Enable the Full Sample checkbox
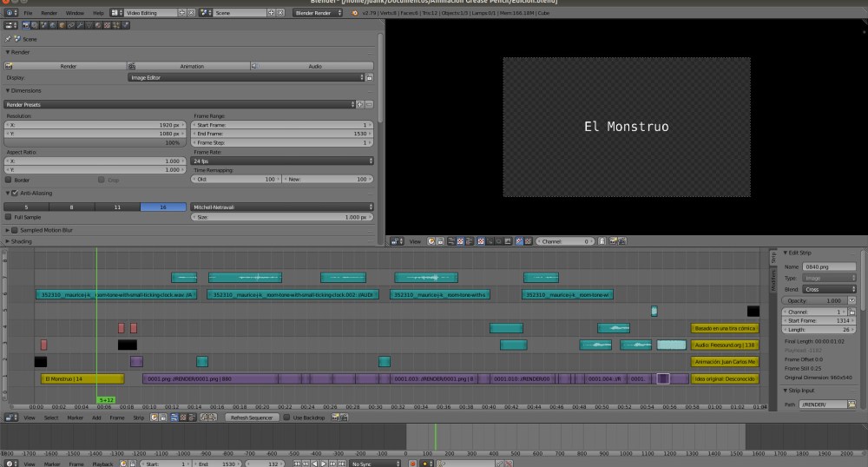Image resolution: width=868 pixels, height=467 pixels. [x=9, y=217]
